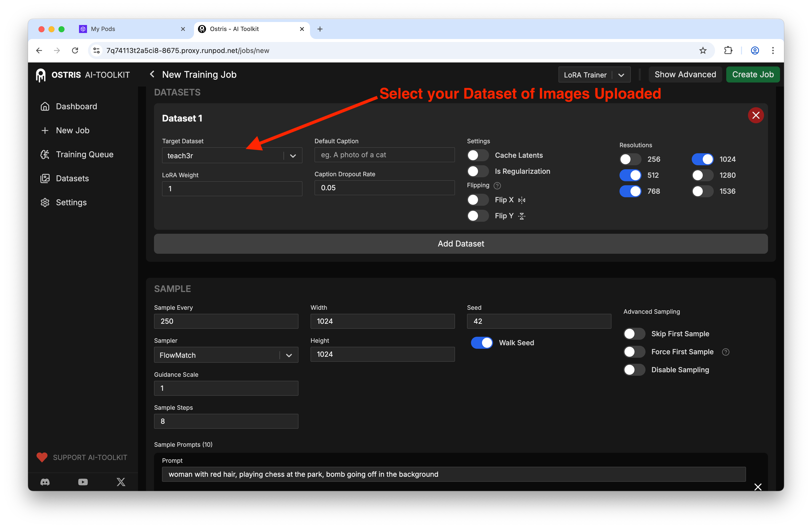The height and width of the screenshot is (528, 812).
Task: Close the Ostris - AI Toolkit tab
Action: point(301,29)
